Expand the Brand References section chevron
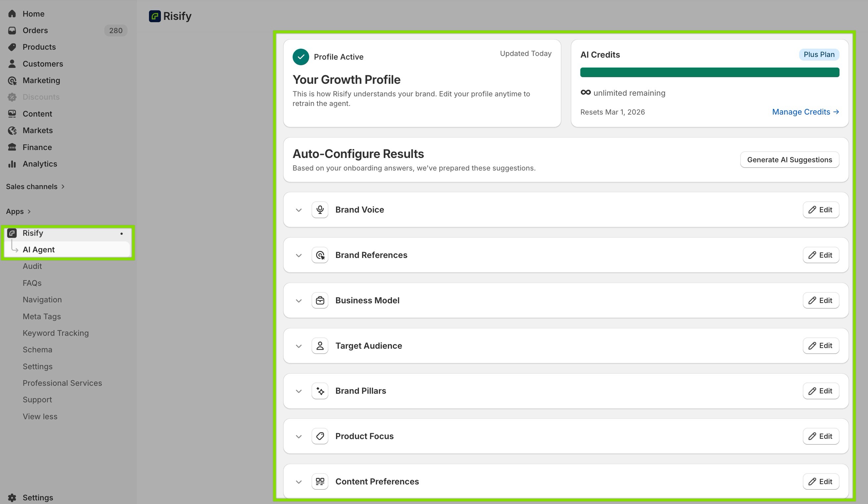The height and width of the screenshot is (504, 868). tap(299, 256)
